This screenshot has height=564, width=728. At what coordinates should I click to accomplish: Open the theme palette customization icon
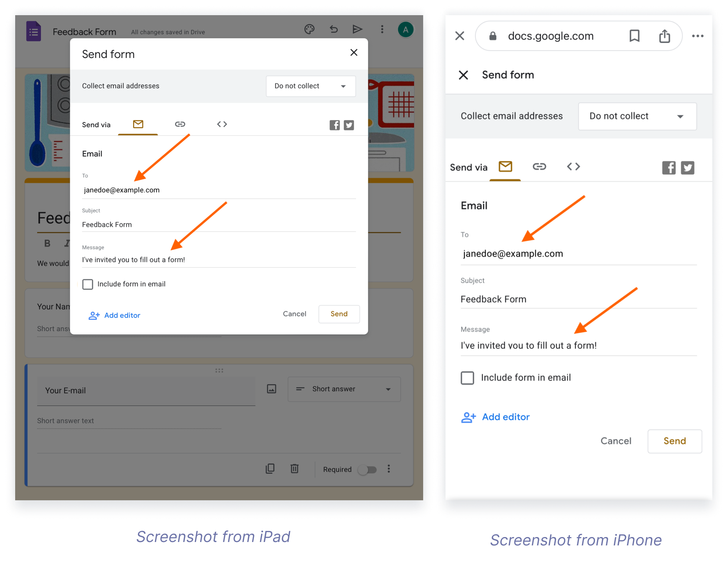point(309,29)
